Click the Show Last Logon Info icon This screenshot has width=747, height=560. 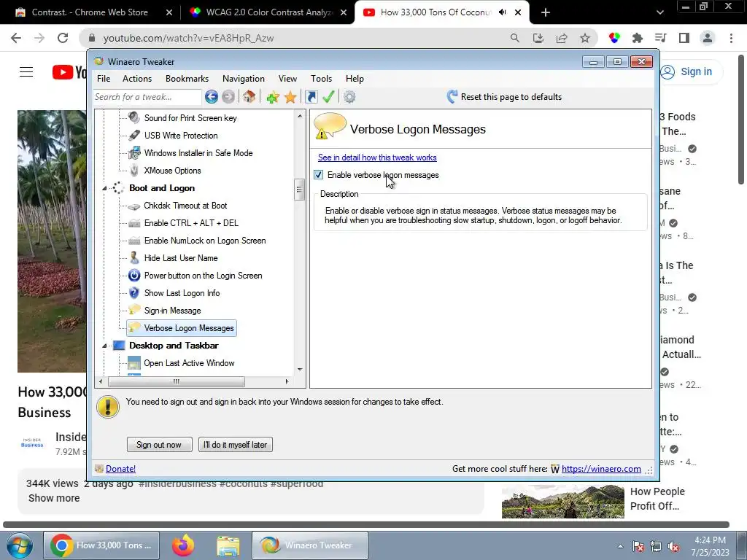pyautogui.click(x=134, y=293)
